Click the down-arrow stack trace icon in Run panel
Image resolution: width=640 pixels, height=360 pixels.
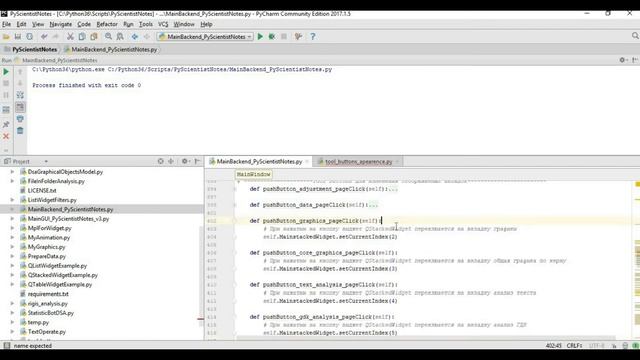[x=20, y=83]
